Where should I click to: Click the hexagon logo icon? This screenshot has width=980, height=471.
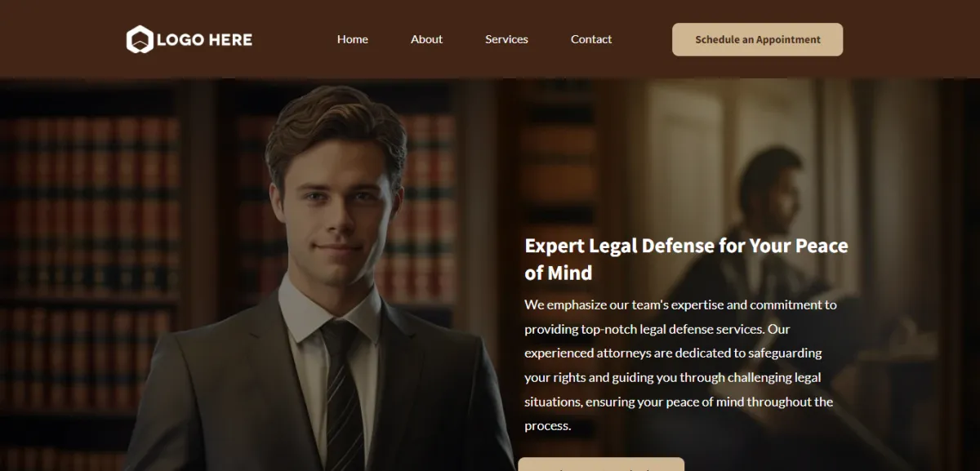click(140, 39)
